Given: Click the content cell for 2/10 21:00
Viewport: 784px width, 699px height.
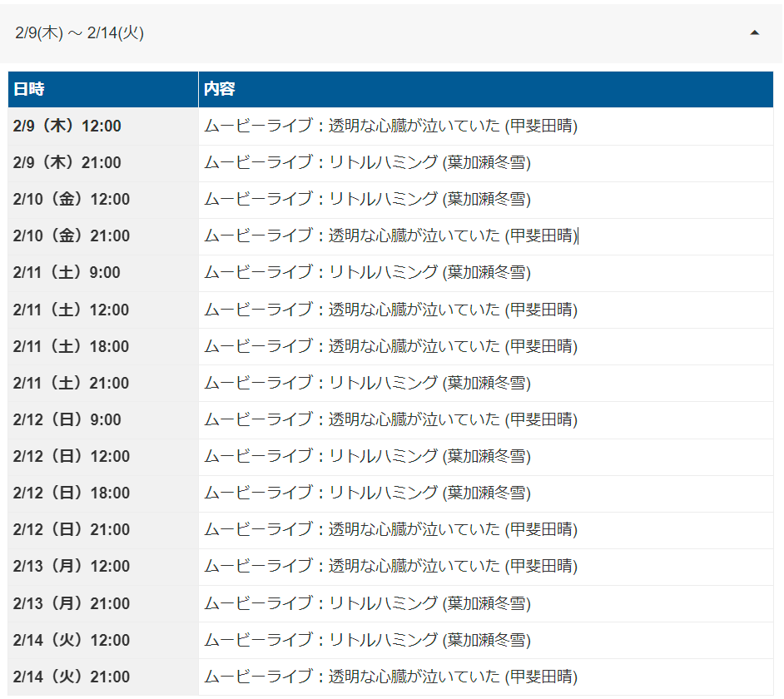Looking at the screenshot, I should pos(486,236).
